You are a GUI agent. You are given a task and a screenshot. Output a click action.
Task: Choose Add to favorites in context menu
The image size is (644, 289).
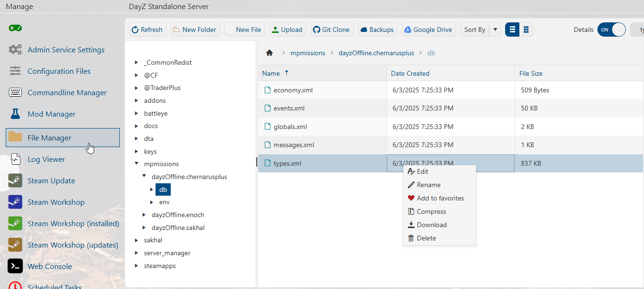click(439, 198)
